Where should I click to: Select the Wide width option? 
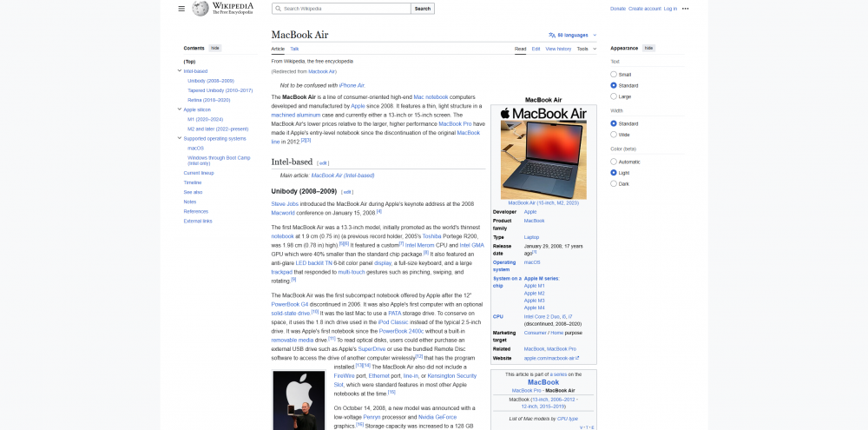614,135
